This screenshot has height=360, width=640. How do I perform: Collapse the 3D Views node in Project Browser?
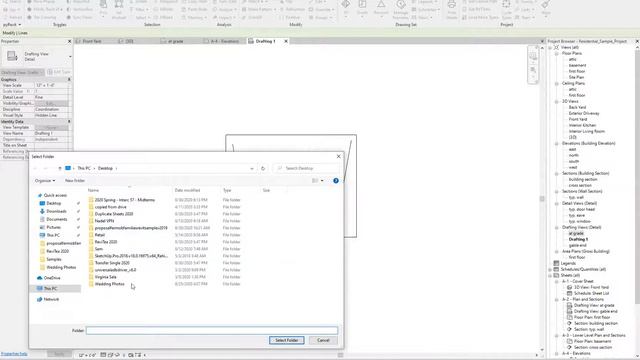[x=556, y=101]
